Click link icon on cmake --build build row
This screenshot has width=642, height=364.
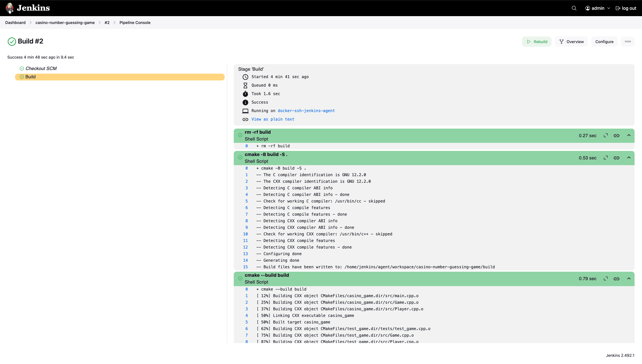(617, 279)
